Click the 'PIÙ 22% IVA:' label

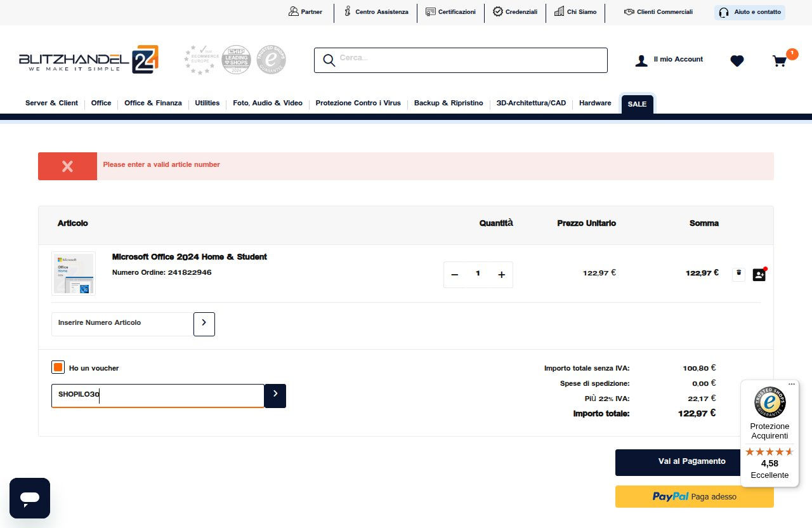point(607,399)
